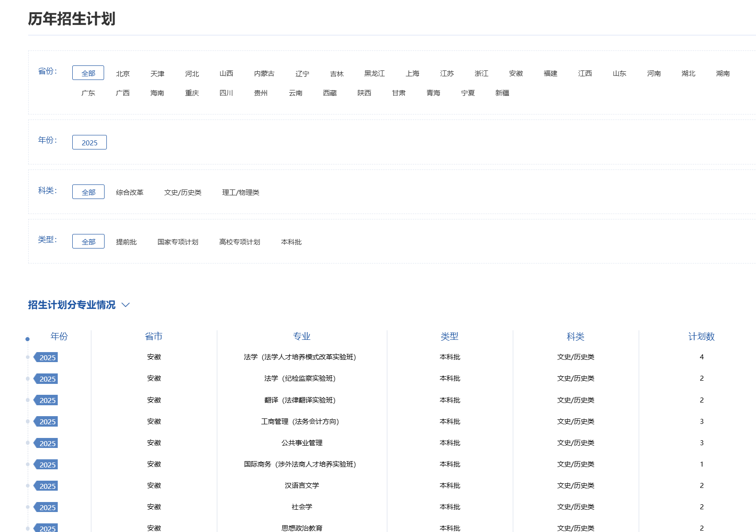Viewport: 756px width, 532px height.
Task: Filter by 文史/历史类 subject category
Action: pyautogui.click(x=183, y=193)
